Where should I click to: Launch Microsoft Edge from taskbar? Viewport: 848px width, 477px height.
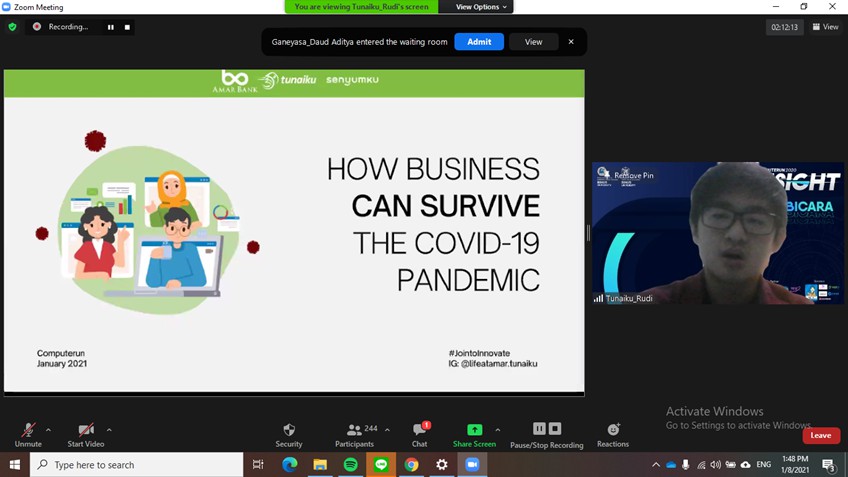coord(289,465)
